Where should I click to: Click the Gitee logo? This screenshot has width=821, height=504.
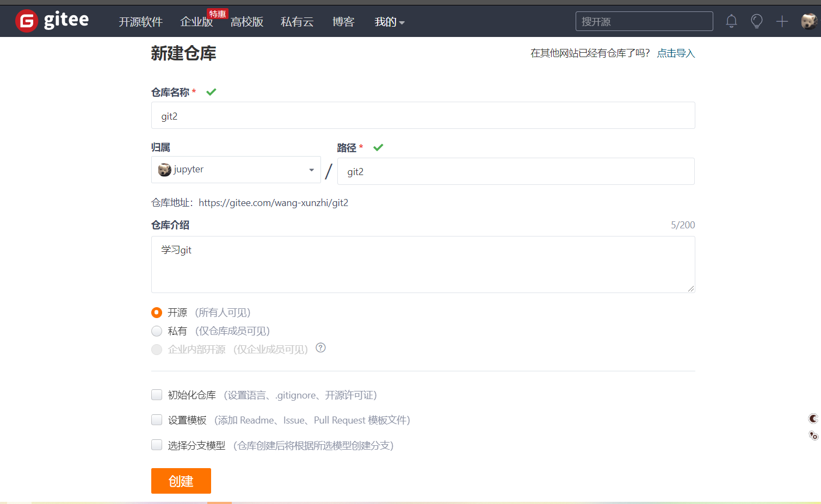52,21
